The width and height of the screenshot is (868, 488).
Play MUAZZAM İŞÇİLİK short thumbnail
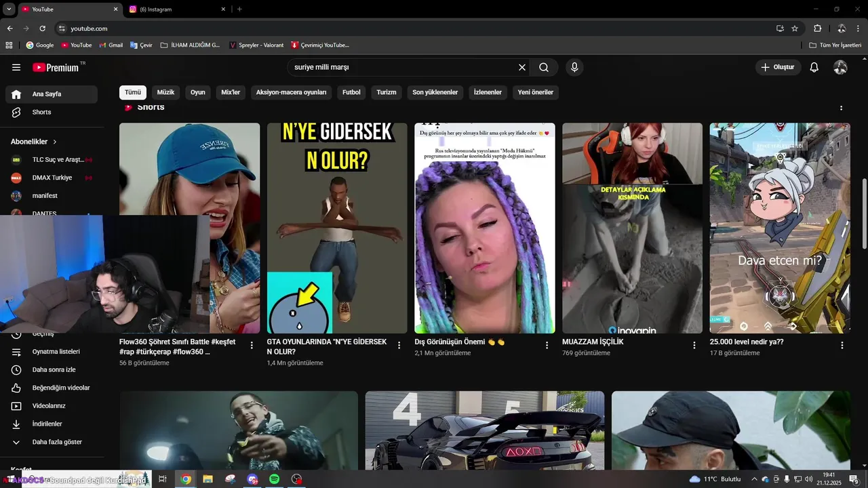point(632,228)
